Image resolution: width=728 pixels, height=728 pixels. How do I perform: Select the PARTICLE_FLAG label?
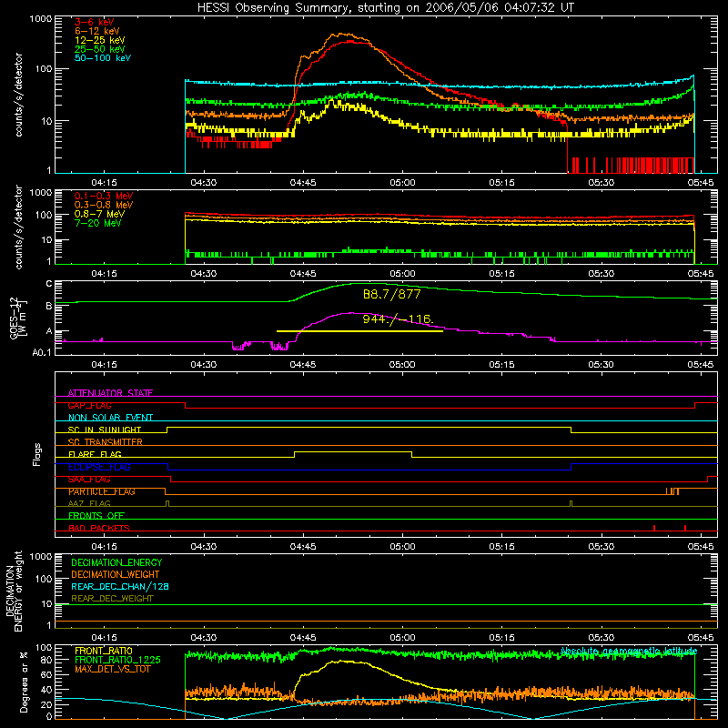tap(102, 491)
